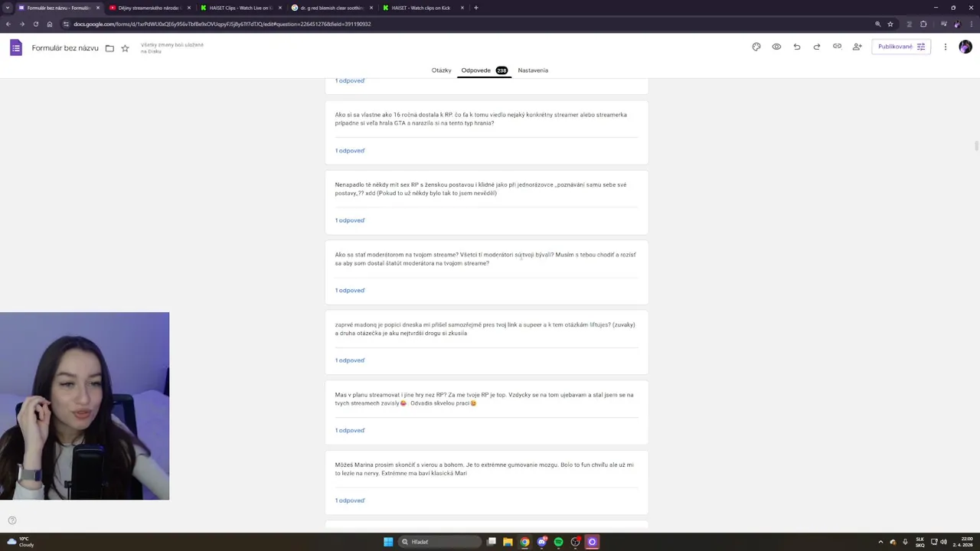Switch to the Dejiny streamerského národa YouTube tab

[x=148, y=8]
